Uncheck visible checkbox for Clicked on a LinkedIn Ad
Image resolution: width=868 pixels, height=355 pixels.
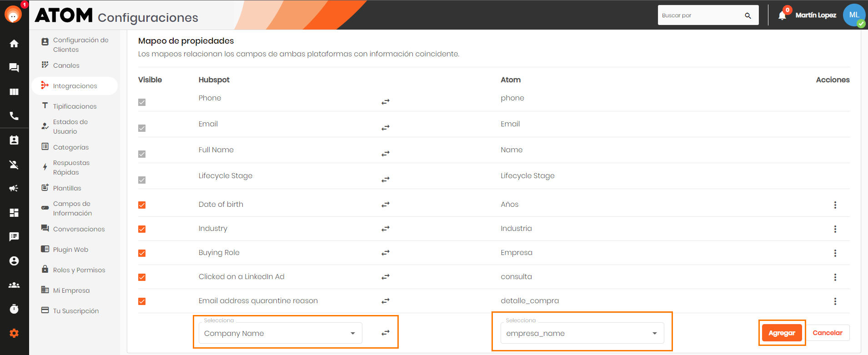pos(142,277)
